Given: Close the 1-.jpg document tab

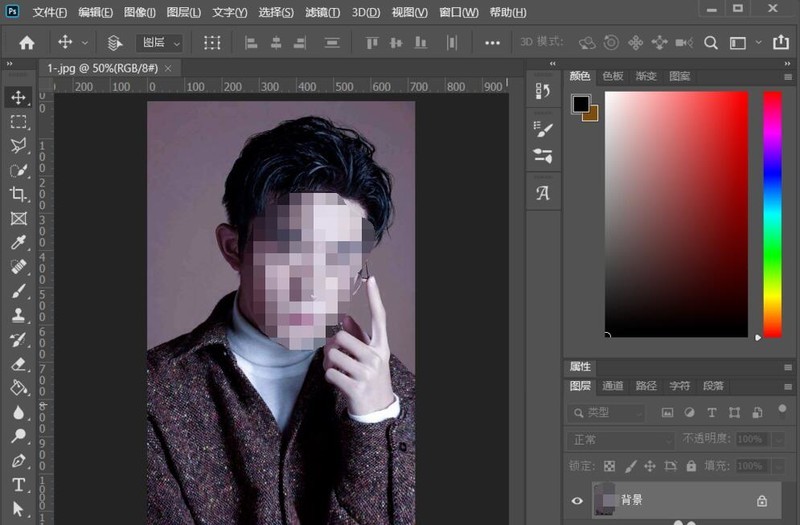Looking at the screenshot, I should pos(168,68).
